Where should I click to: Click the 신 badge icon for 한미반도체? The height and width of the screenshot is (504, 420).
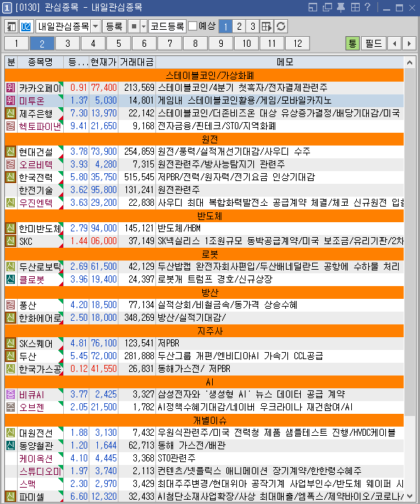pos(11,228)
